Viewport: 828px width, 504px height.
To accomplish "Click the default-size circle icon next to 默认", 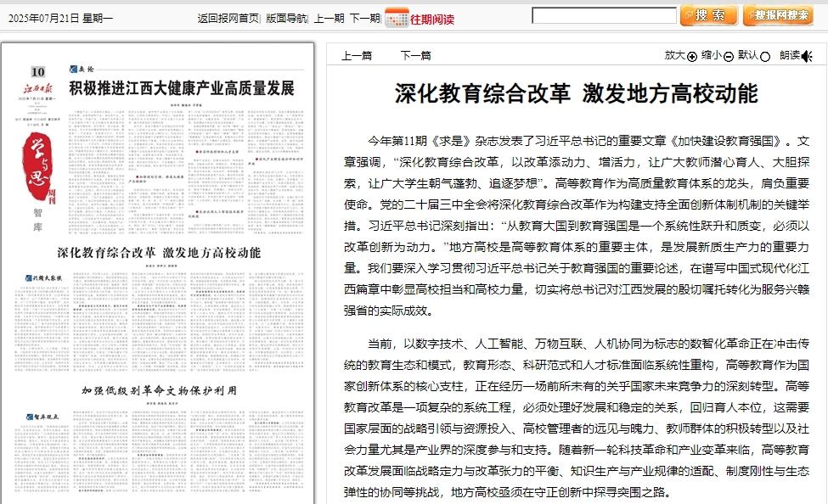I will click(x=765, y=56).
